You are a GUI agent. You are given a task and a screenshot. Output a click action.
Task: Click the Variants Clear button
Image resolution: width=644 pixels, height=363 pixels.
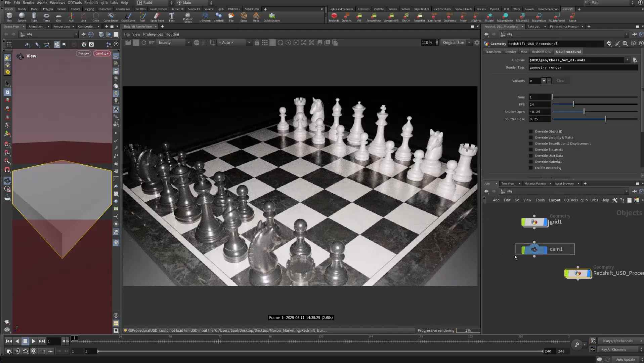click(560, 81)
